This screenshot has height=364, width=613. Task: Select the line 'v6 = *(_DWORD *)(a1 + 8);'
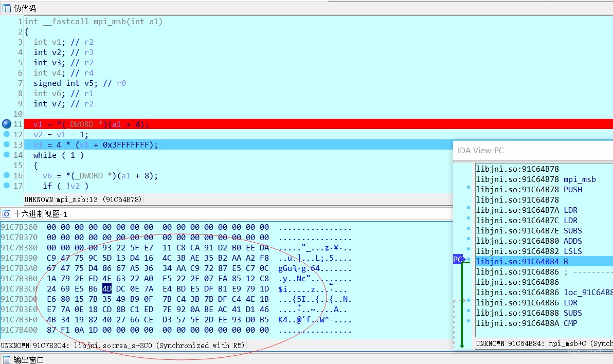coord(100,175)
